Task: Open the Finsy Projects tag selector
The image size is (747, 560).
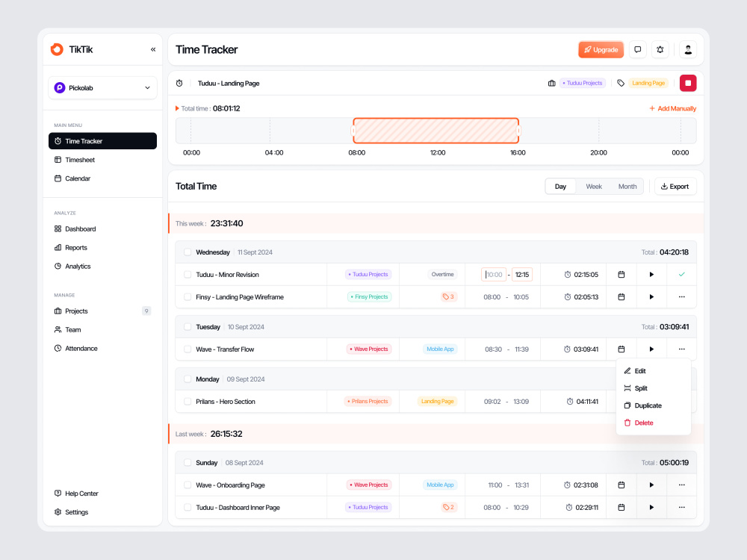Action: (x=369, y=297)
